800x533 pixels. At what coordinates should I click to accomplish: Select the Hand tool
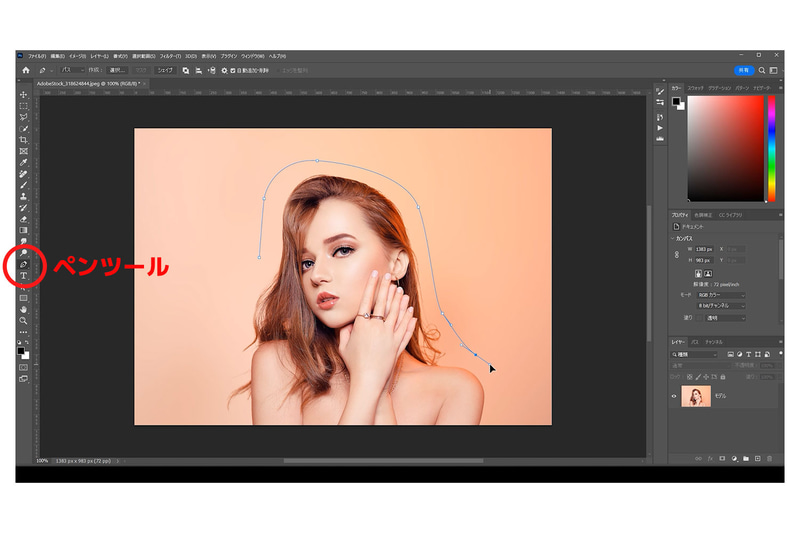(23, 310)
